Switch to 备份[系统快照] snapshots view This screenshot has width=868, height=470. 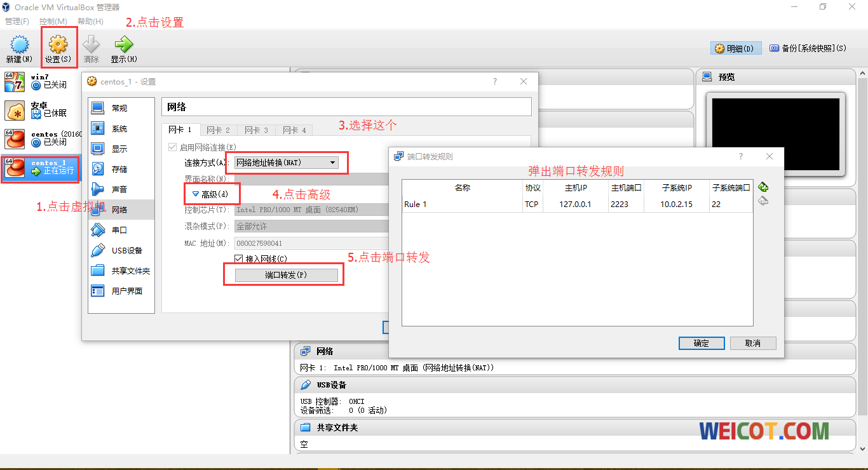click(808, 48)
